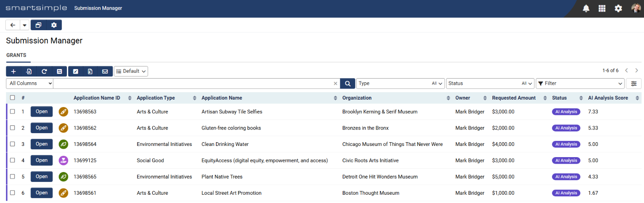Open the Artisan Subway Tile Selfies application
Image resolution: width=644 pixels, height=203 pixels.
(x=42, y=112)
